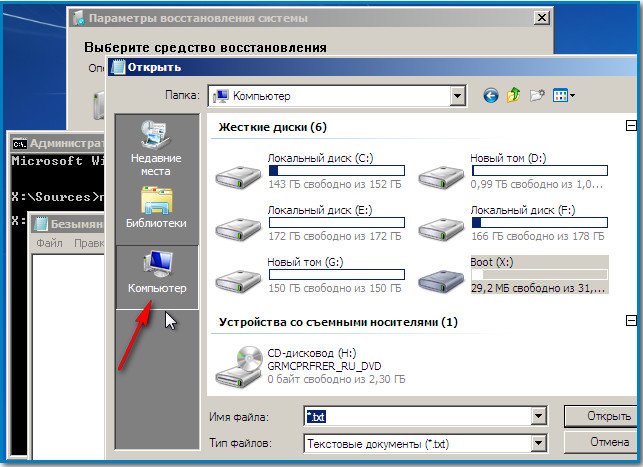Open the Тип файлов dropdown
643x467 pixels.
pos(539,441)
